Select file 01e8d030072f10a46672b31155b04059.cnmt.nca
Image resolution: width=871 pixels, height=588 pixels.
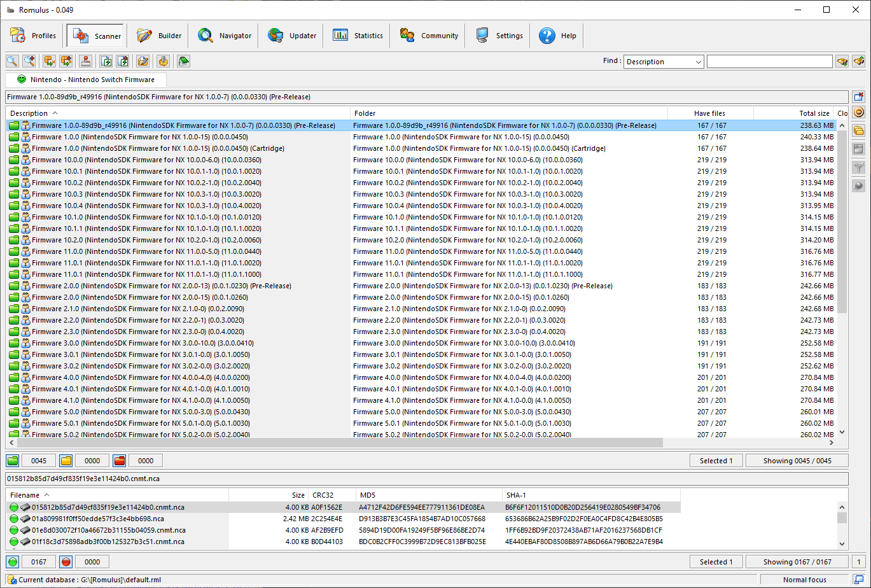pyautogui.click(x=344, y=530)
